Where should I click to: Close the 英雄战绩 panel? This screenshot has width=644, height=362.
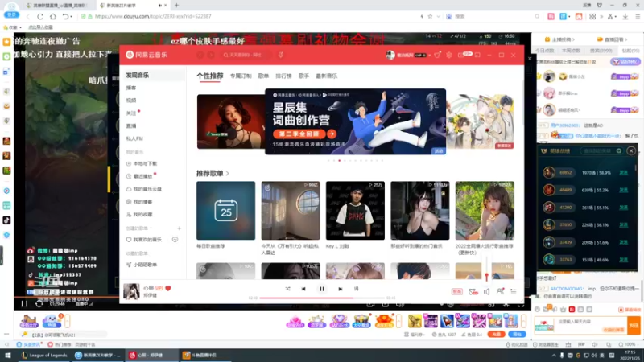point(631,151)
